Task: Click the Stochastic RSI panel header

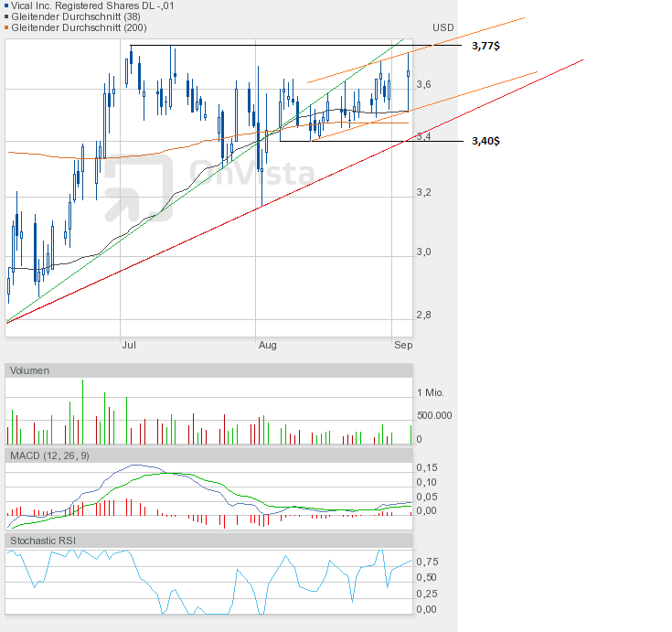Action: (42, 541)
